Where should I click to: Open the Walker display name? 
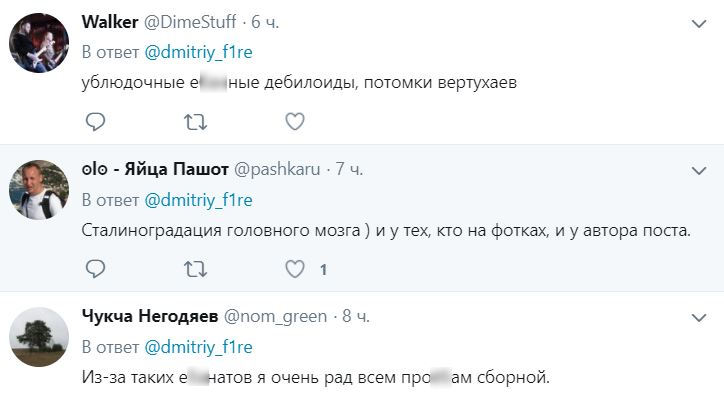click(x=110, y=22)
